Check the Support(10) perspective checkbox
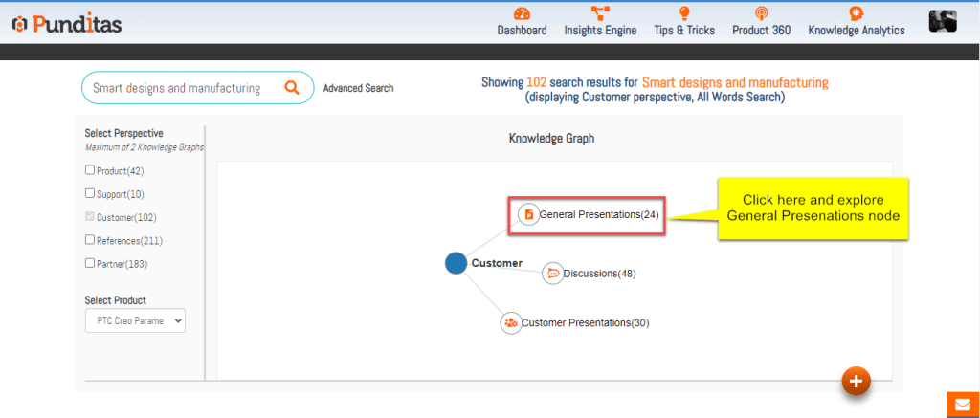The height and width of the screenshot is (418, 980). click(90, 193)
